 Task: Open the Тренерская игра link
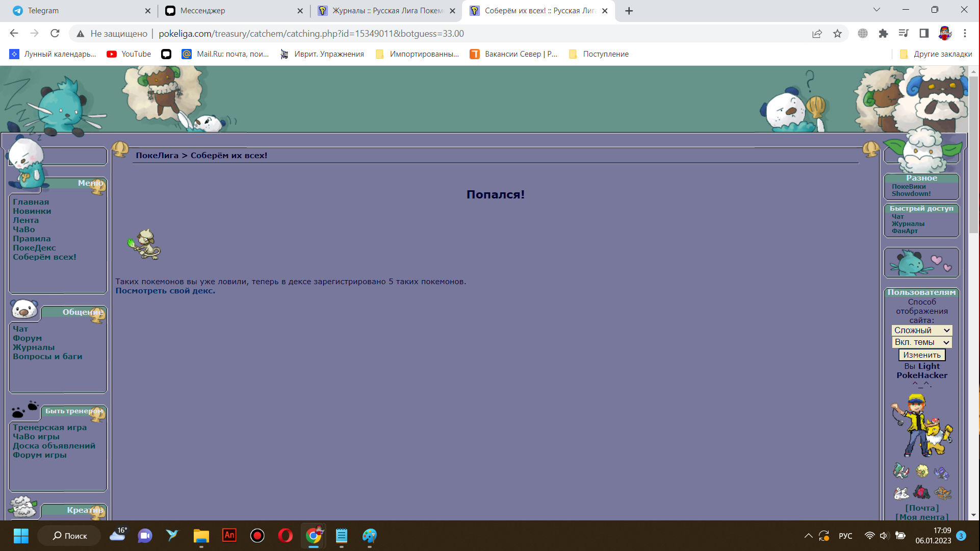pyautogui.click(x=50, y=428)
